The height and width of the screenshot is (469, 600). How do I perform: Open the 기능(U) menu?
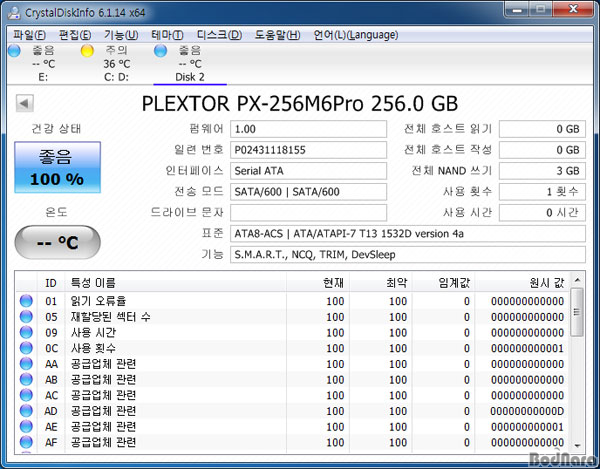click(121, 35)
